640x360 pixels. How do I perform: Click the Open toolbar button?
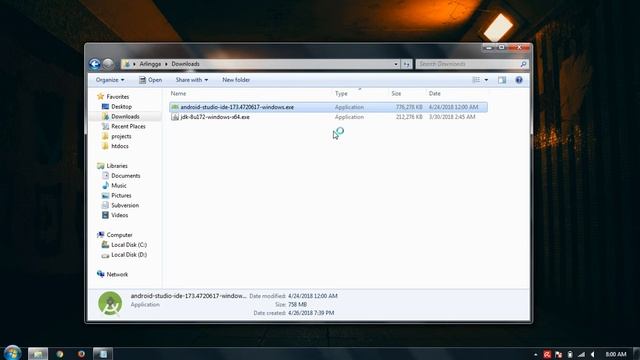coord(150,80)
